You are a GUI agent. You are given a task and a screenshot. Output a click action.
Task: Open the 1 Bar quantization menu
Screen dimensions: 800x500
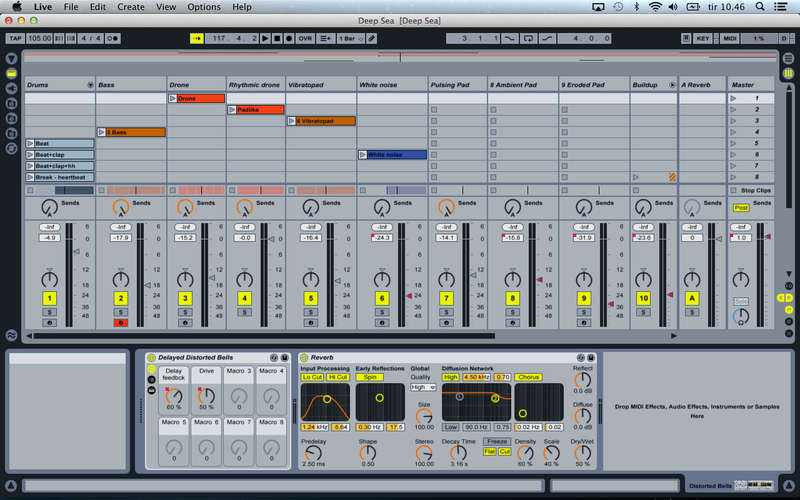(x=351, y=38)
